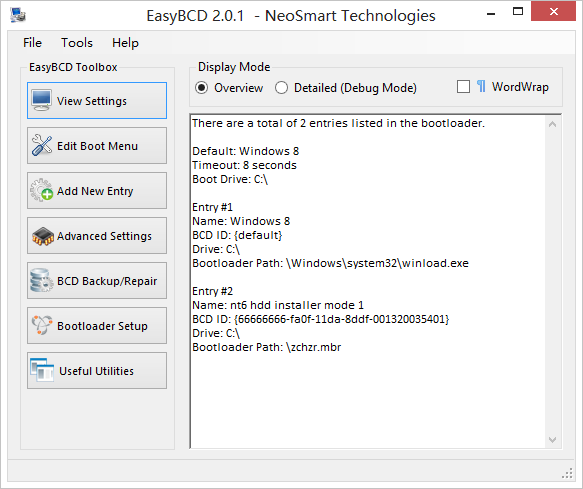Click the Edit Boot Menu label text
This screenshot has height=489, width=583.
tap(97, 146)
